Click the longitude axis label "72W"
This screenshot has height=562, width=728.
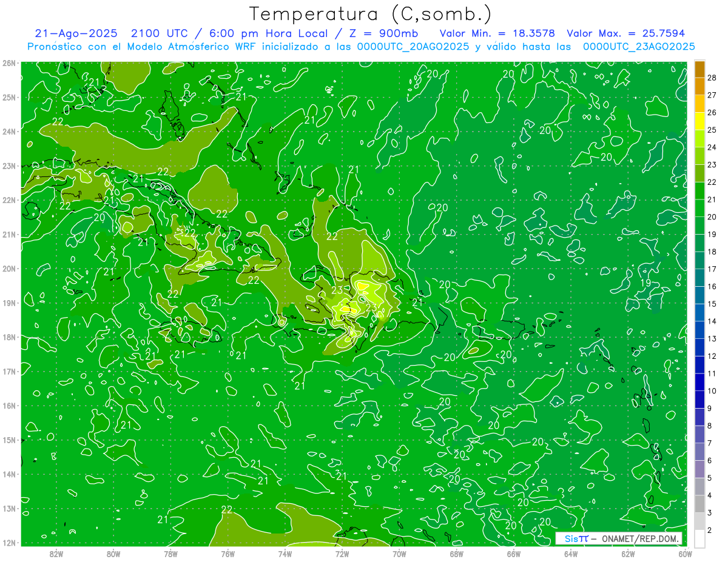click(x=342, y=554)
